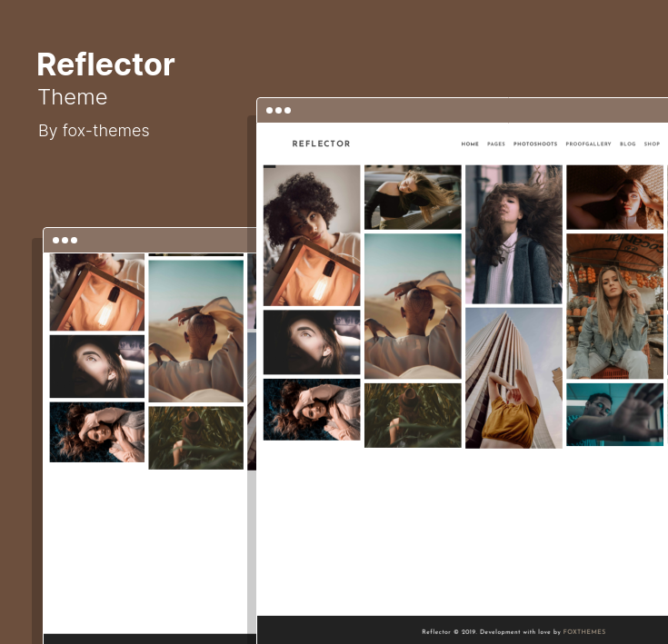Open cornfield hat photo in back window
This screenshot has width=668, height=644.
tap(196, 438)
